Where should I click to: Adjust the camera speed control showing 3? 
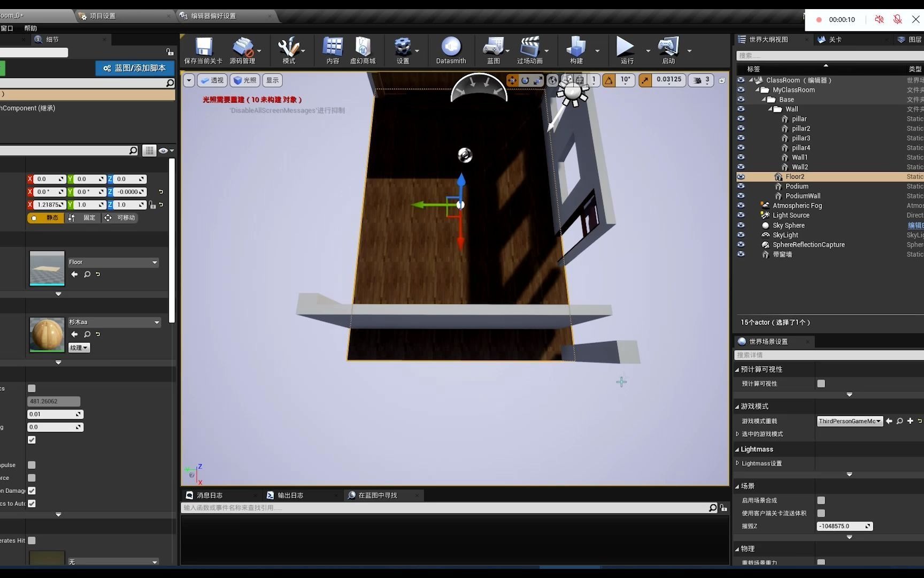point(701,80)
